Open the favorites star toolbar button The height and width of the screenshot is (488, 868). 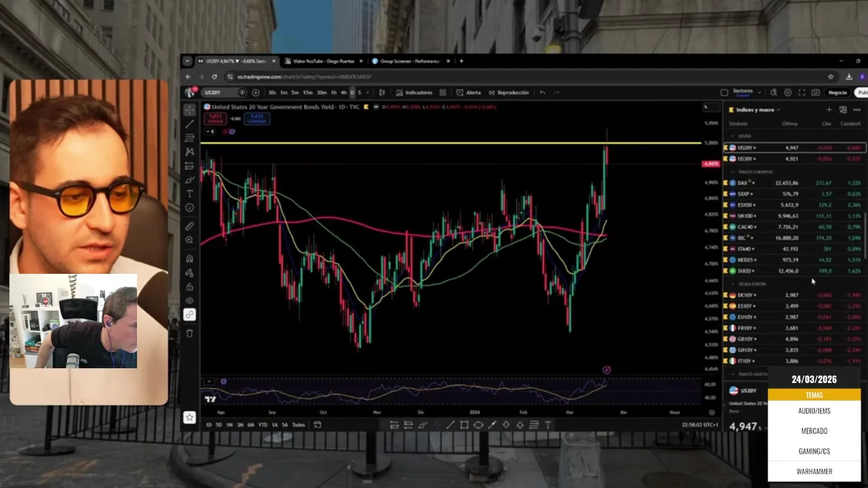tap(189, 418)
